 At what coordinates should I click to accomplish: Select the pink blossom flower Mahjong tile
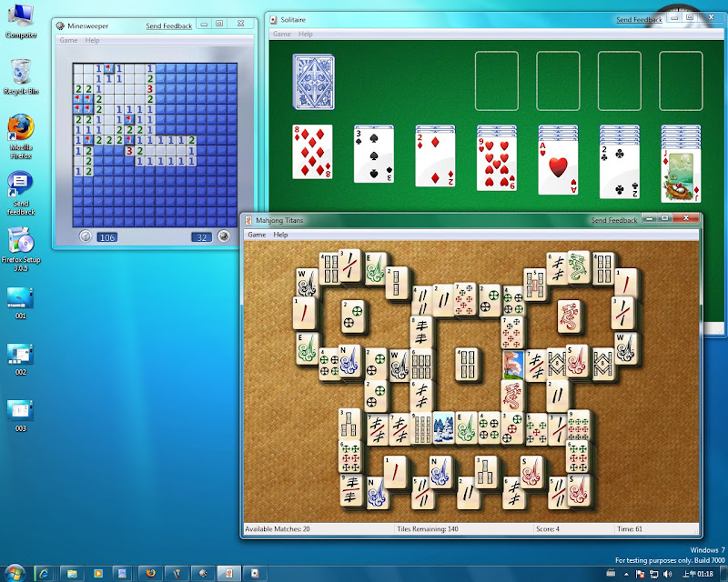tap(513, 365)
